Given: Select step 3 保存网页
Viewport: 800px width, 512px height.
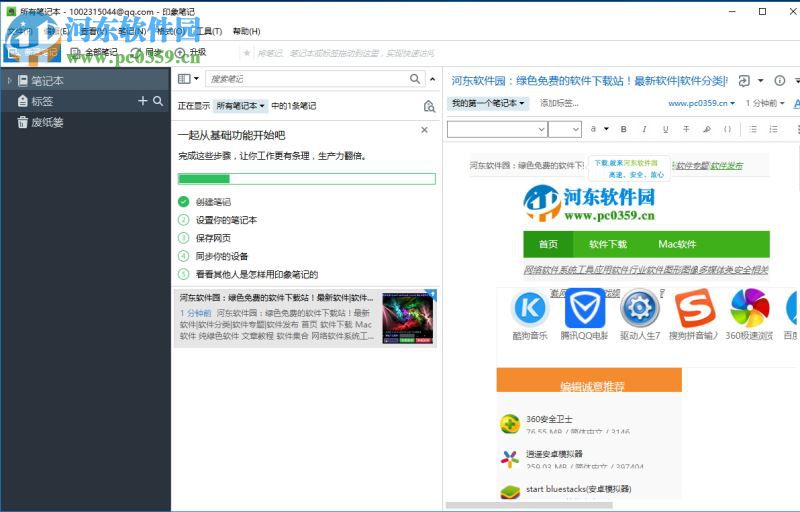Looking at the screenshot, I should pyautogui.click(x=213, y=238).
